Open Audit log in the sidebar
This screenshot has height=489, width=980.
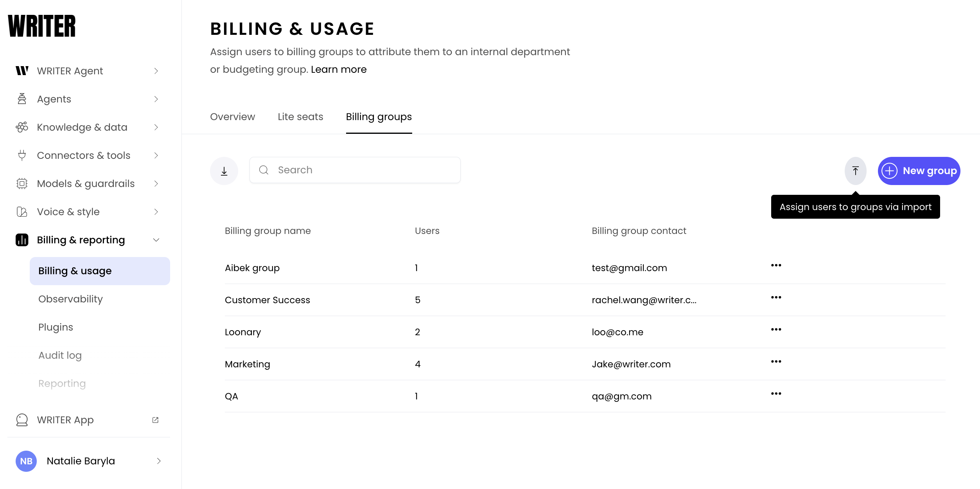click(x=60, y=355)
